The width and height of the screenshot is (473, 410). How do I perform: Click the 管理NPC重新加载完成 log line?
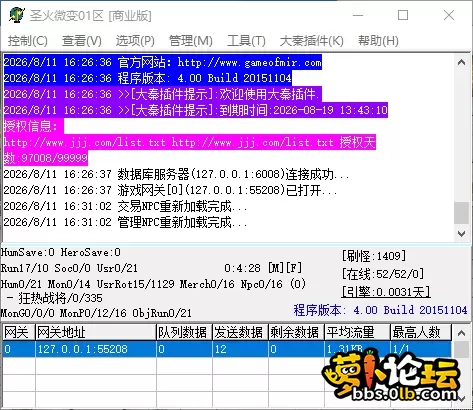pos(125,222)
